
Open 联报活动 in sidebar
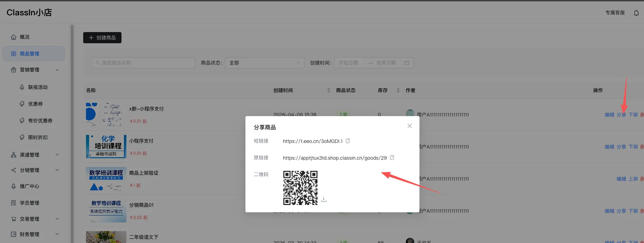(x=38, y=87)
